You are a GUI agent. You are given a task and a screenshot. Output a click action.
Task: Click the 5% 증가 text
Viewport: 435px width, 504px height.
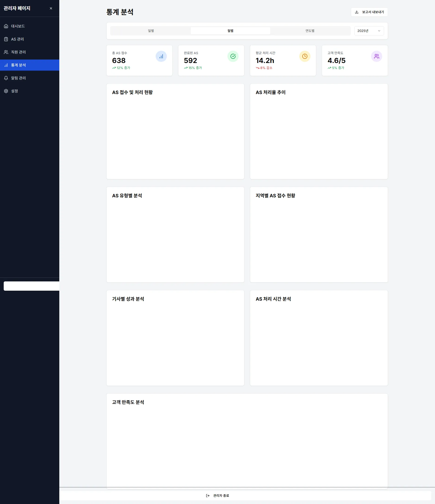(x=338, y=68)
